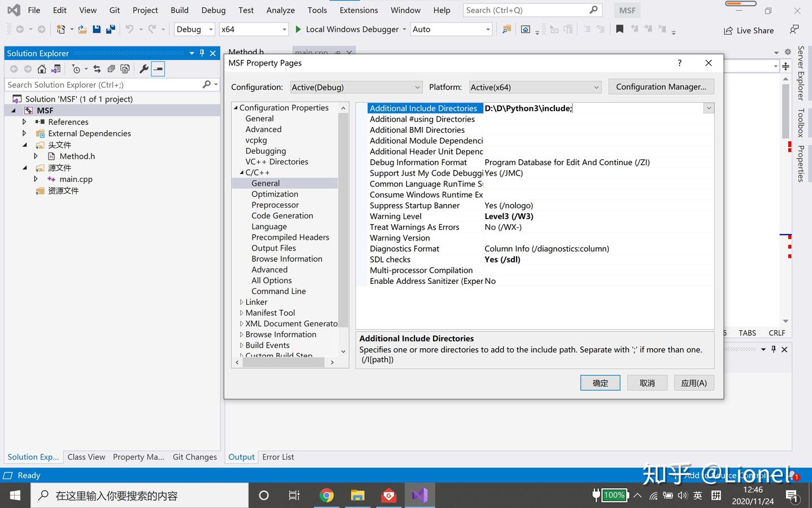
Task: Select the Solution Explorer Home icon
Action: [x=42, y=69]
